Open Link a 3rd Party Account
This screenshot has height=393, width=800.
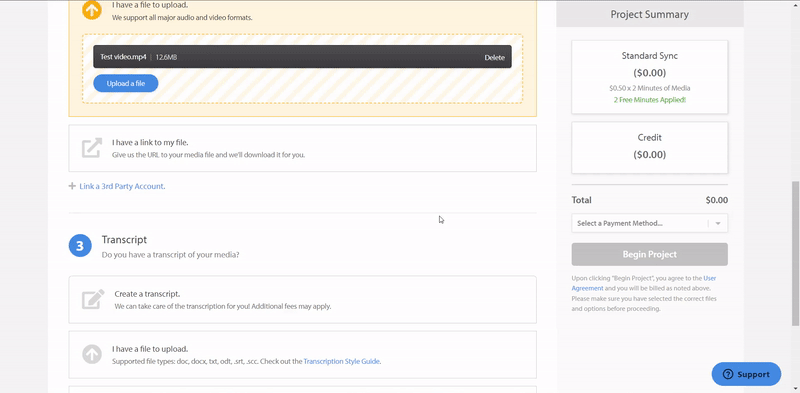(122, 186)
